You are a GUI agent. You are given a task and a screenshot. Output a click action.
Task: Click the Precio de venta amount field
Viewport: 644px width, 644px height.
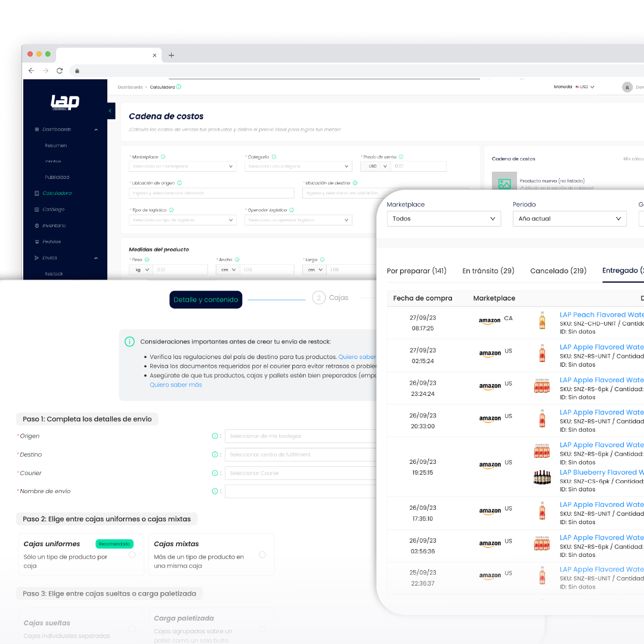click(x=419, y=166)
